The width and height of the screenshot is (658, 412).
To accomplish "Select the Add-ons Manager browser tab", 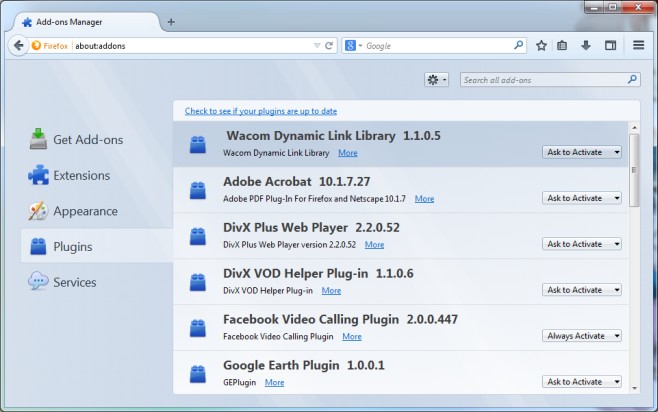I will 87,22.
